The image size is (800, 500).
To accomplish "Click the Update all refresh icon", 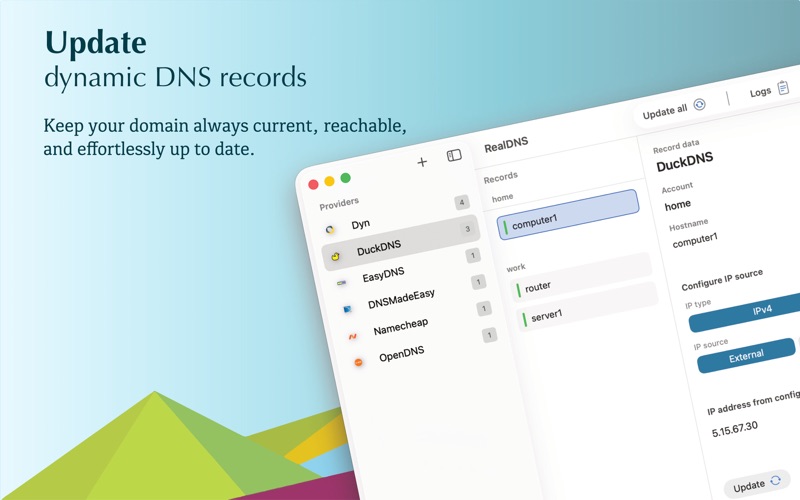I will tap(699, 104).
